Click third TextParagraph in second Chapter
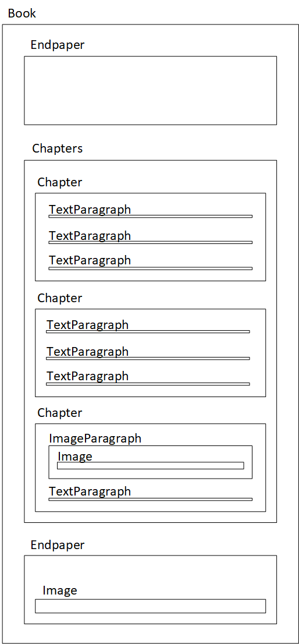 pyautogui.click(x=87, y=376)
